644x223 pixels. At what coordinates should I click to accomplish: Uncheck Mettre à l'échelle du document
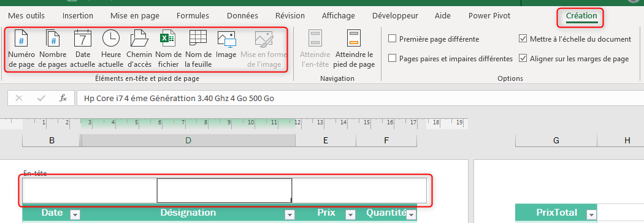(575, 39)
